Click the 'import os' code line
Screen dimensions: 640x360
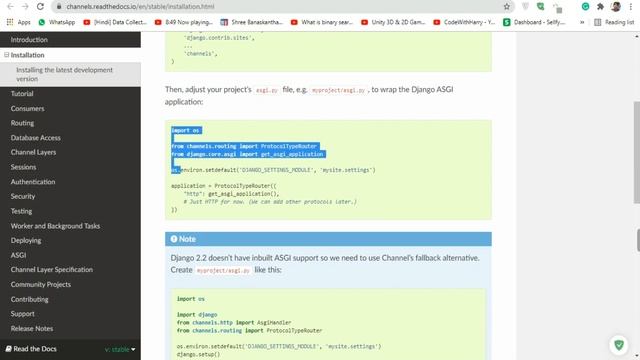[186, 130]
